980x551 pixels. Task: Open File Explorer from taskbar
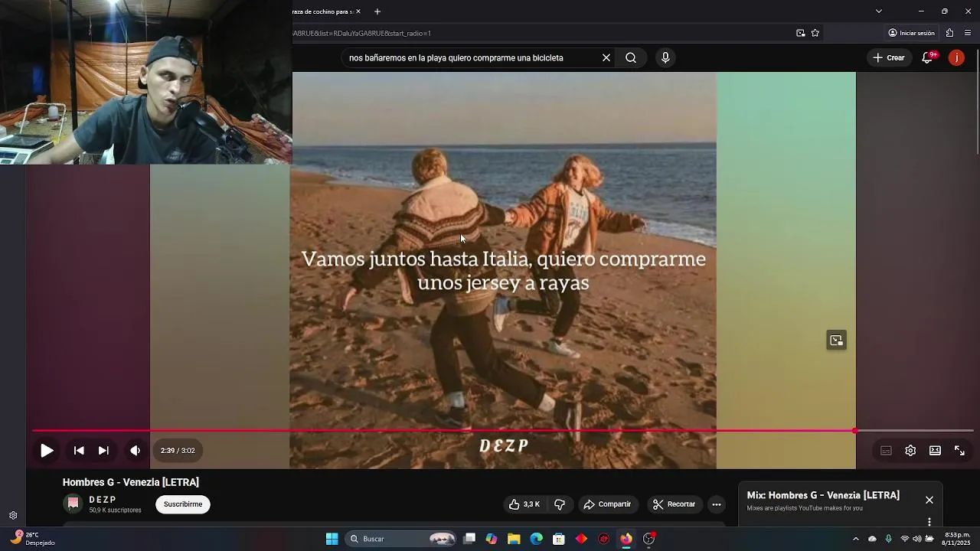[514, 539]
